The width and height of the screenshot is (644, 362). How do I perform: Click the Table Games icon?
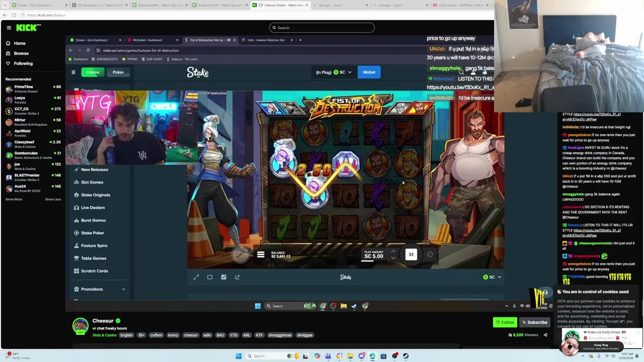[76, 258]
